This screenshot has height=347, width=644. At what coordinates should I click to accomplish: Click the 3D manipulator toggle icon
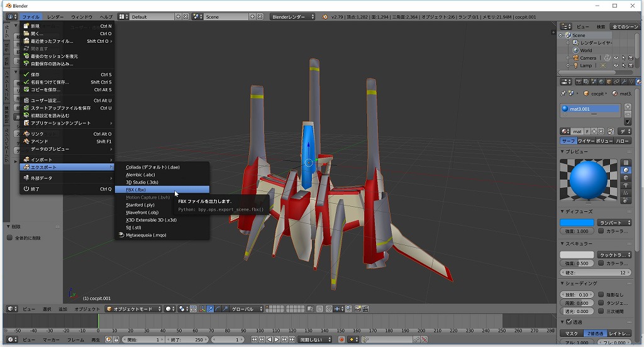202,309
